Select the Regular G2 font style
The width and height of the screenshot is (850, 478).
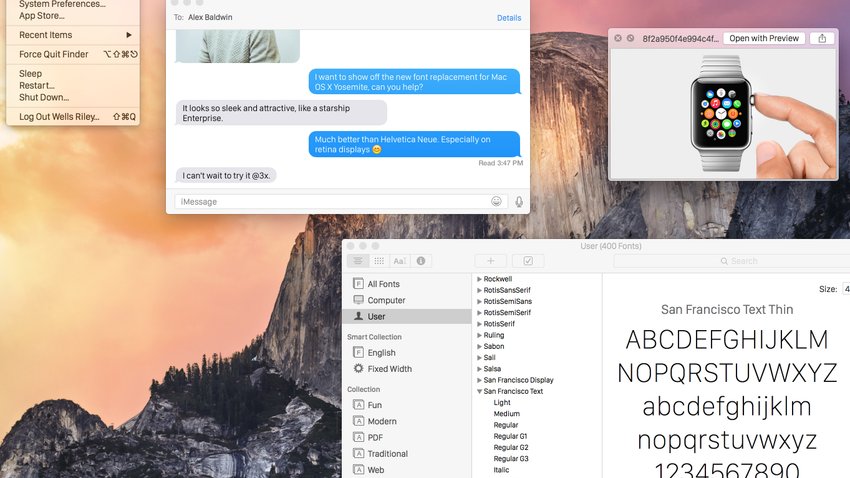(511, 448)
